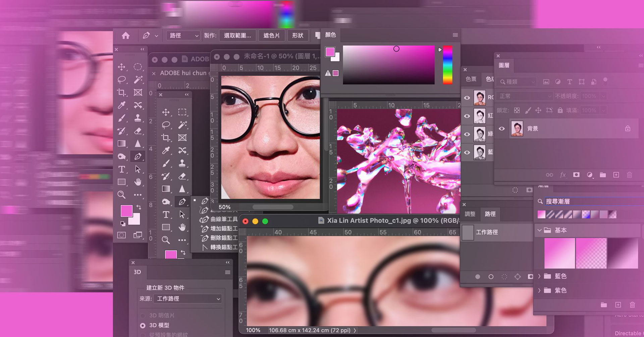
Task: Select the Eyedropper tool in leftmost Tools panel
Action: tap(121, 105)
